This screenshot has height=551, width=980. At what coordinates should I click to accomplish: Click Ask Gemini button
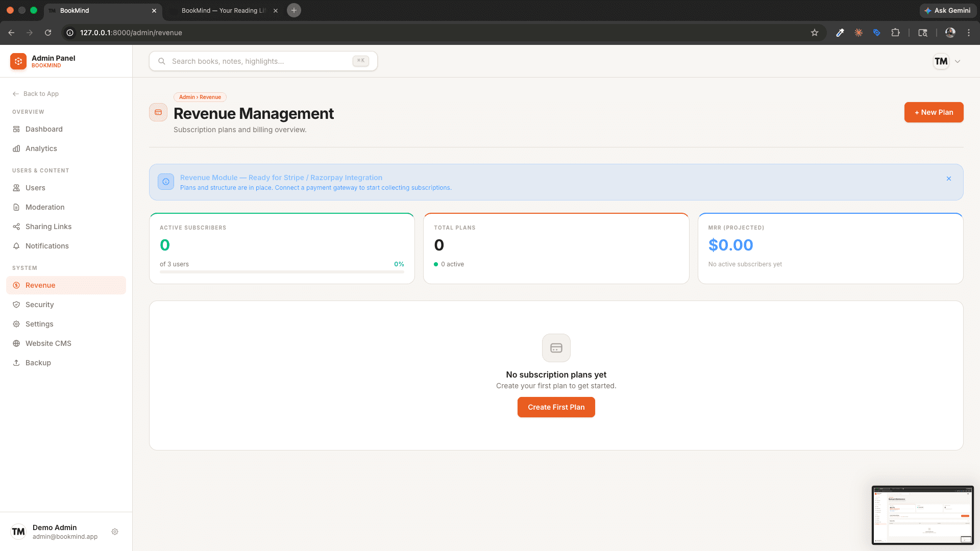point(948,10)
